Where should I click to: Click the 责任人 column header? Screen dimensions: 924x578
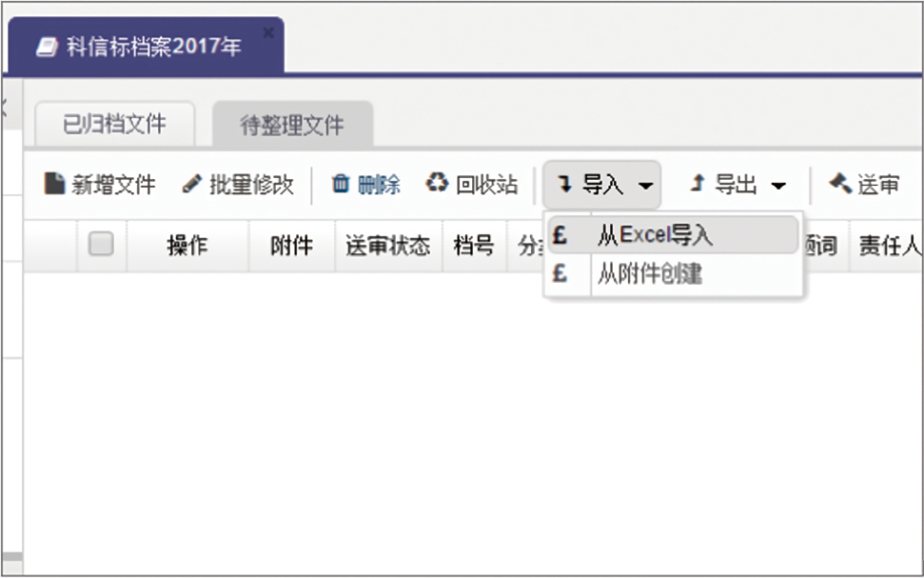[x=888, y=247]
